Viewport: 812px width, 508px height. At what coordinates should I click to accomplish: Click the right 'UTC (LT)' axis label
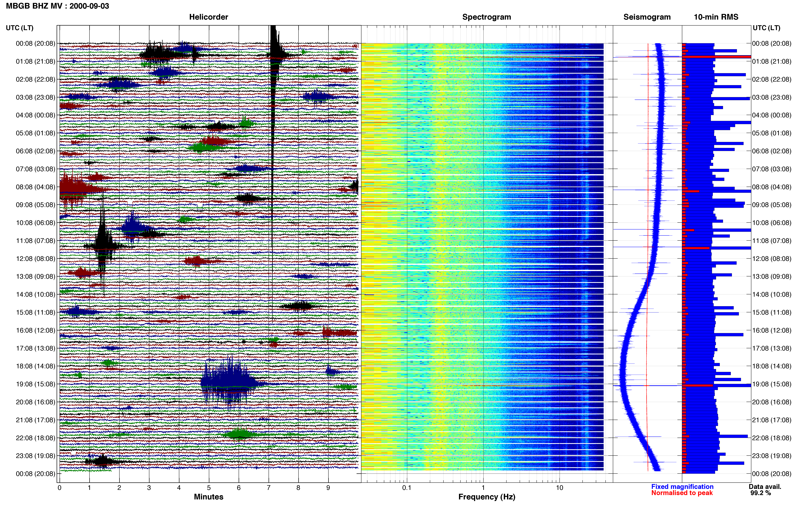[767, 28]
